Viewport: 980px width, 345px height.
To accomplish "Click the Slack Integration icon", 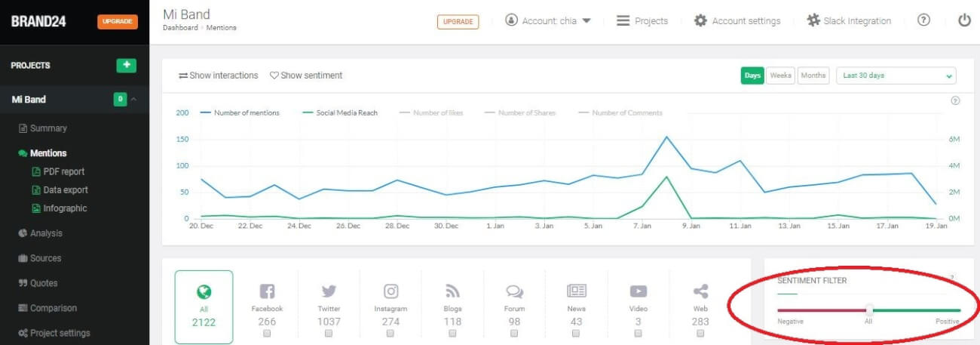I will coord(813,20).
